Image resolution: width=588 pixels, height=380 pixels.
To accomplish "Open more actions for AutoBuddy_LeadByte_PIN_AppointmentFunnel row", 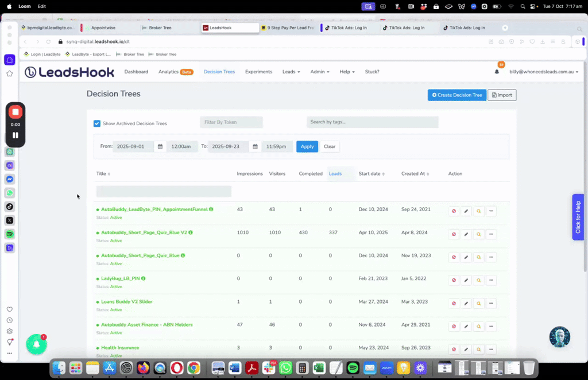I will [491, 211].
